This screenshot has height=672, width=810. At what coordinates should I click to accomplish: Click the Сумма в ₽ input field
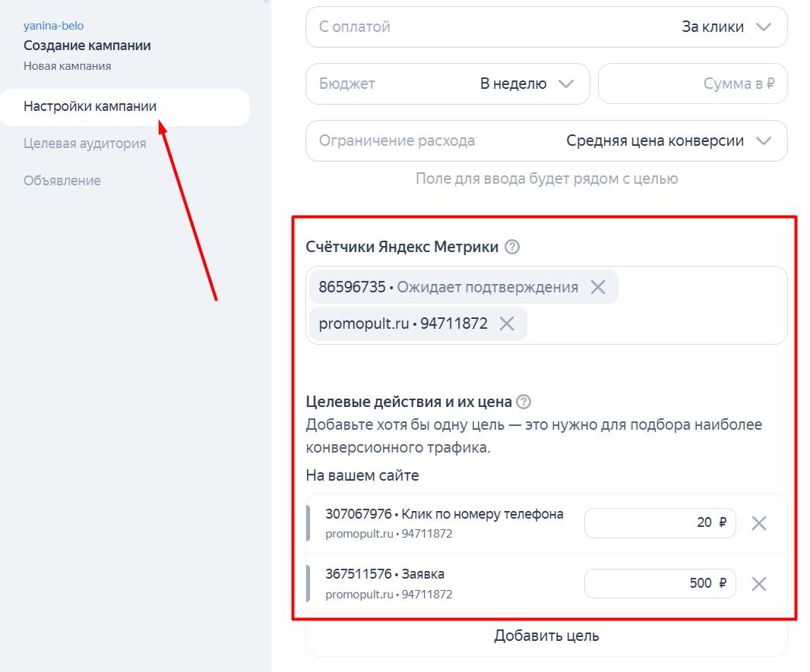[x=692, y=84]
